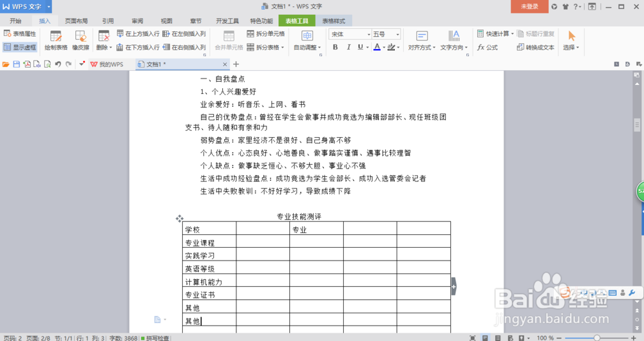The image size is (644, 341).
Task: Click the open file folder icon
Action: [x=6, y=64]
